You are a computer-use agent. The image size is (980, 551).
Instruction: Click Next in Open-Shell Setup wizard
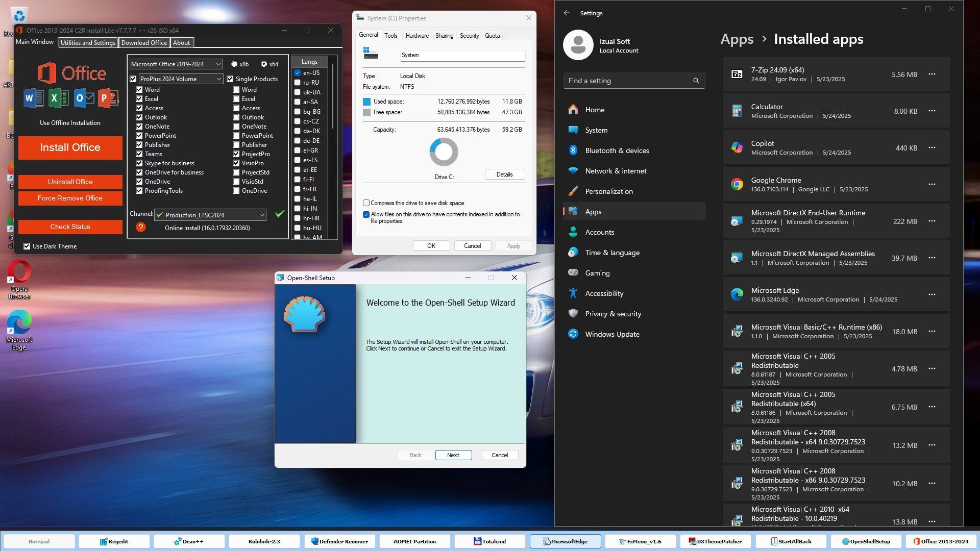pyautogui.click(x=453, y=455)
